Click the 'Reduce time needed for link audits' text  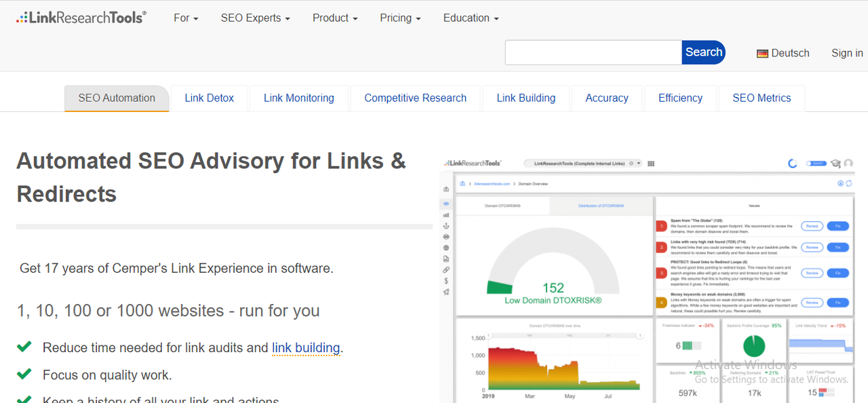(x=155, y=348)
